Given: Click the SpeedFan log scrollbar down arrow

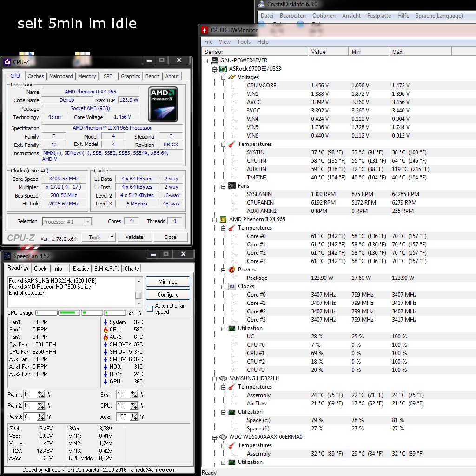Looking at the screenshot, I should (x=139, y=303).
